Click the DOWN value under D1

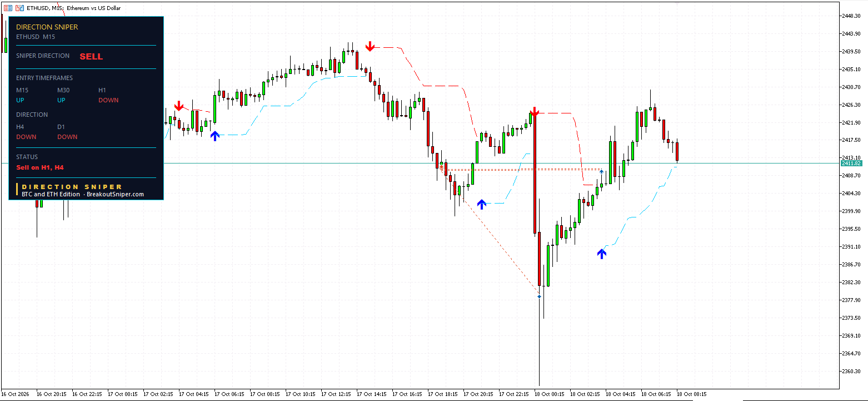pyautogui.click(x=67, y=137)
